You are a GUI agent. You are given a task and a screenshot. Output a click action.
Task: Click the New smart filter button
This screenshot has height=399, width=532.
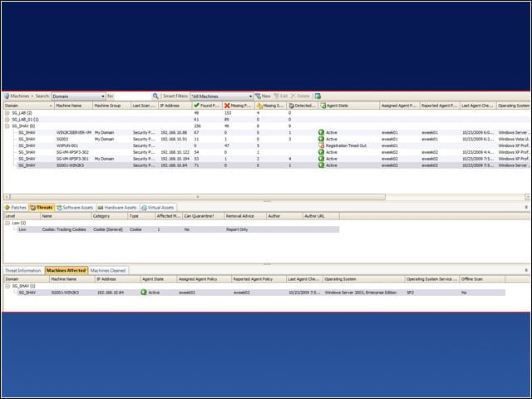[263, 96]
